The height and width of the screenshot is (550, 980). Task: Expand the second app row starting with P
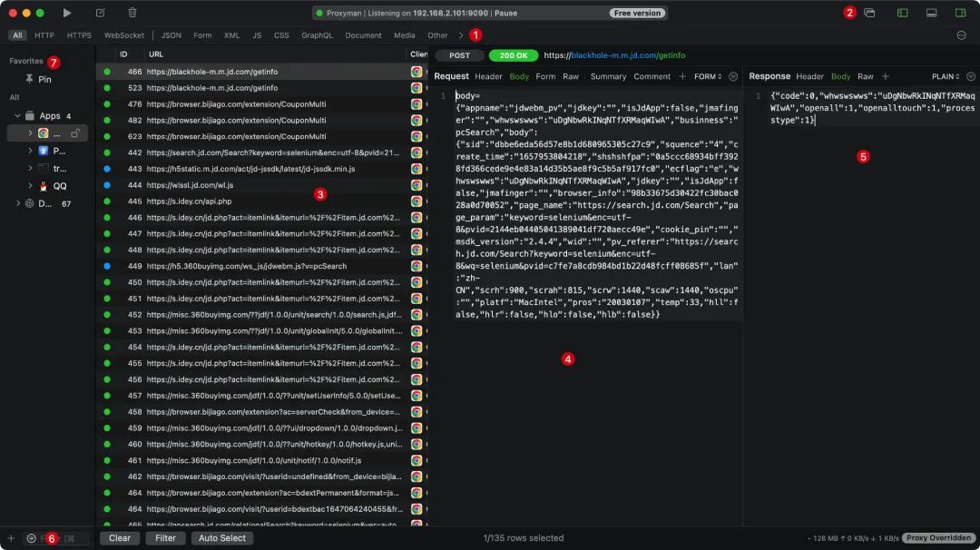click(x=29, y=151)
